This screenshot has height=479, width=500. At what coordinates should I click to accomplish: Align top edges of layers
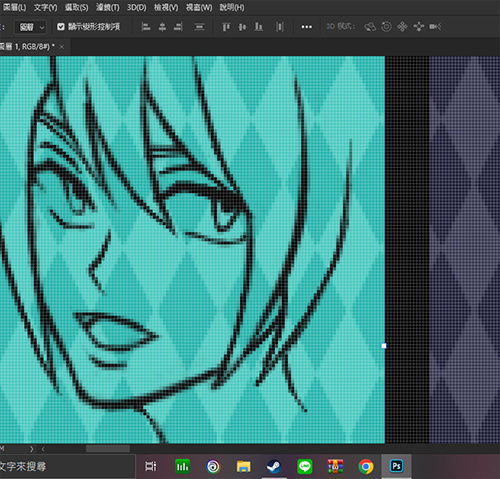[x=226, y=27]
